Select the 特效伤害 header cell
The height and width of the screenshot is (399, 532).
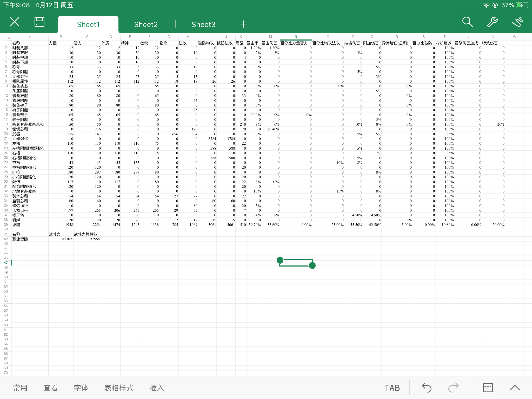point(493,43)
